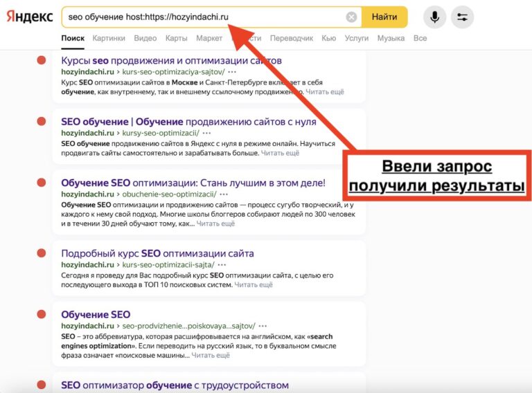Image resolution: width=532 pixels, height=393 pixels.
Task: Open three-dots menu next to kurs-seo-optimizaciya-sajtov/
Action: coord(232,72)
